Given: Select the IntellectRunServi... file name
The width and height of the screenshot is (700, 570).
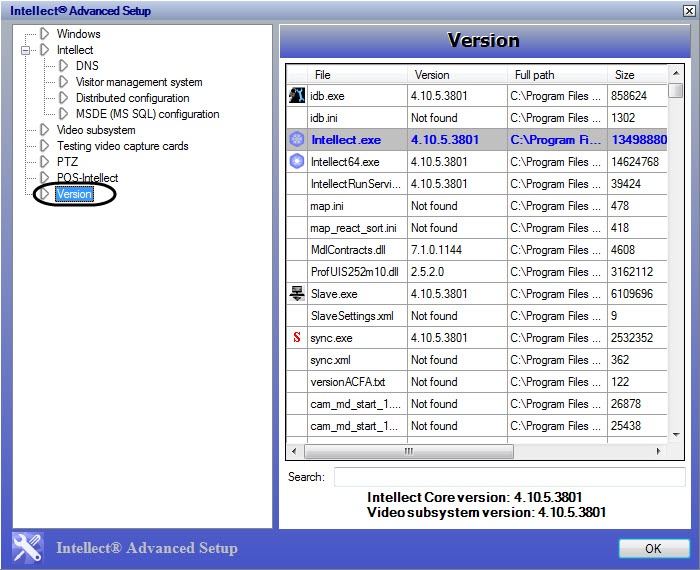Looking at the screenshot, I should [x=356, y=184].
